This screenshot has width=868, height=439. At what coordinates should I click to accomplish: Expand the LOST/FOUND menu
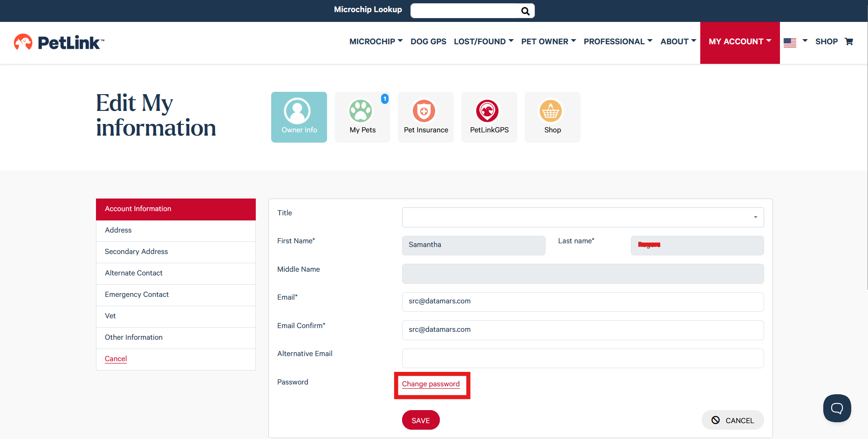click(x=484, y=41)
